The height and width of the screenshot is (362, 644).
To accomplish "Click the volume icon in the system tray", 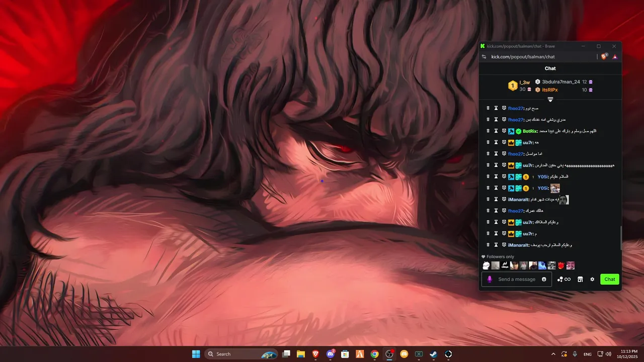I will (x=608, y=354).
